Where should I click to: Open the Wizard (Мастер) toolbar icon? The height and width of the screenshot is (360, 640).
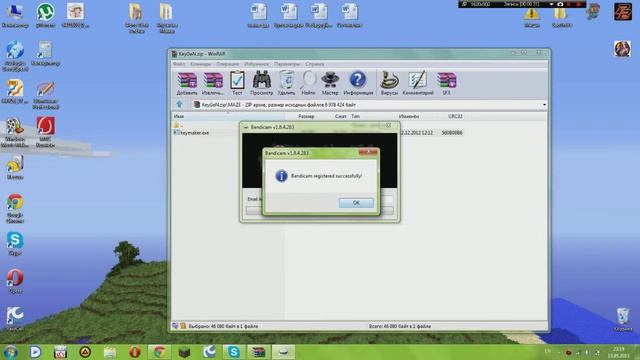pyautogui.click(x=330, y=83)
